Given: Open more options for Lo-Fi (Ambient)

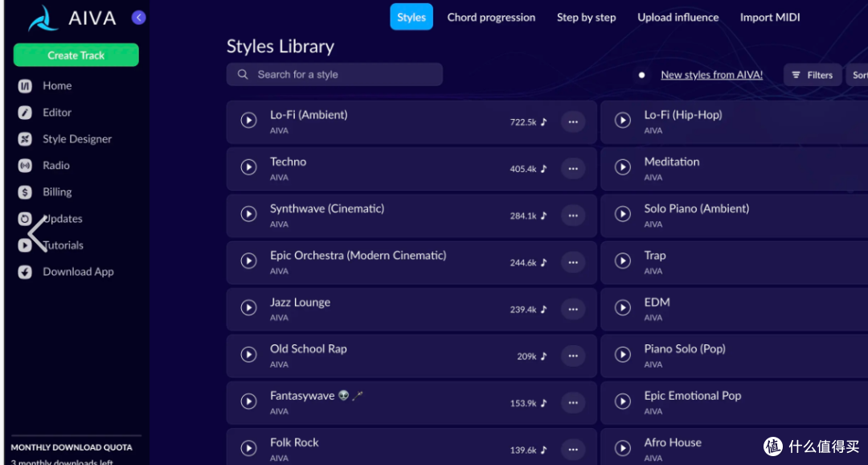Looking at the screenshot, I should (x=573, y=122).
